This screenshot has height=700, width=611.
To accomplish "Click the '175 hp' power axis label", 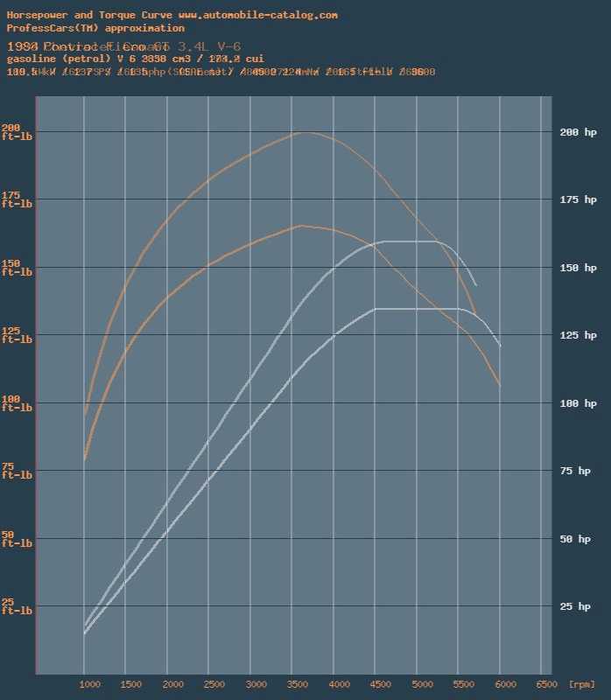I will [579, 199].
